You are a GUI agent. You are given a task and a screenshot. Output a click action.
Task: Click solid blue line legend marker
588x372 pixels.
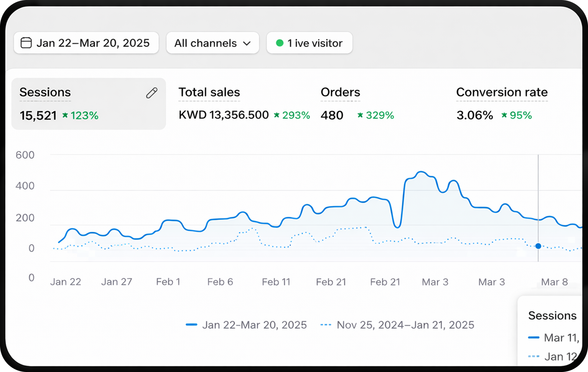pos(191,325)
